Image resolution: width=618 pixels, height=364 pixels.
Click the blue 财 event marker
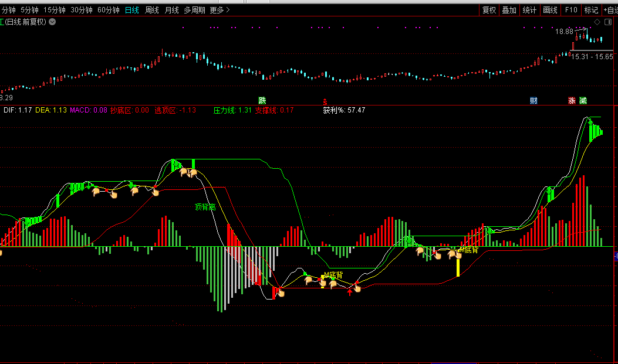click(x=533, y=101)
